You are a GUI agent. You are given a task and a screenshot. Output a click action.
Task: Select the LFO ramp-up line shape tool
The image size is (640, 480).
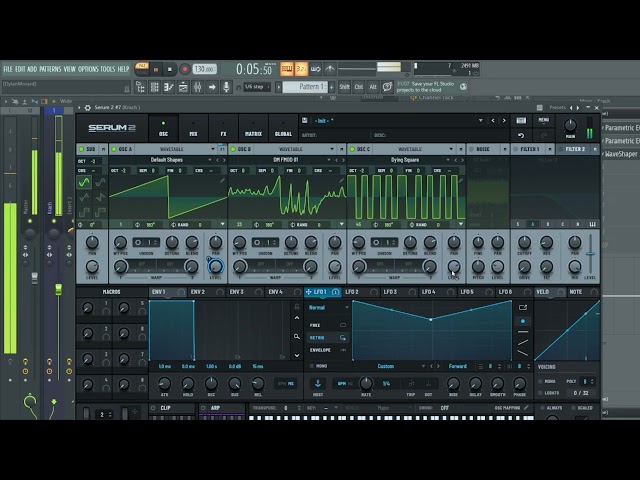pos(523,342)
